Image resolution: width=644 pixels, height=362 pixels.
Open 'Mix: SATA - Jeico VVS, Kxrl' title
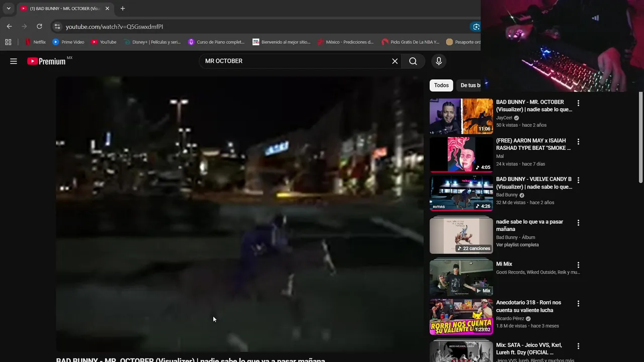coord(529,349)
